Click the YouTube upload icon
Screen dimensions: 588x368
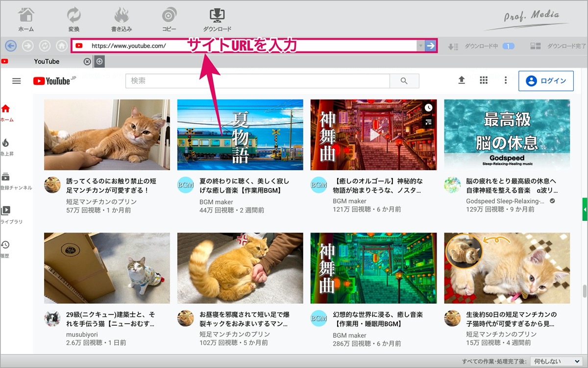pyautogui.click(x=462, y=80)
